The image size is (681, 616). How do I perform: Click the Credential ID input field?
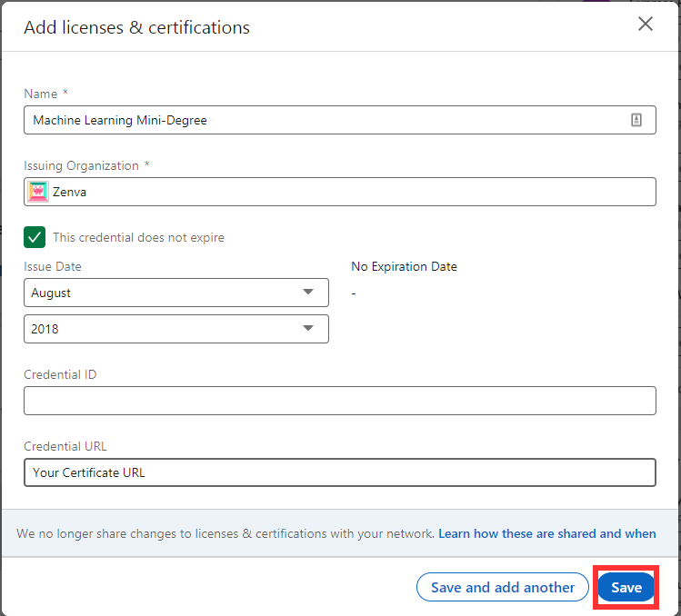pos(340,401)
